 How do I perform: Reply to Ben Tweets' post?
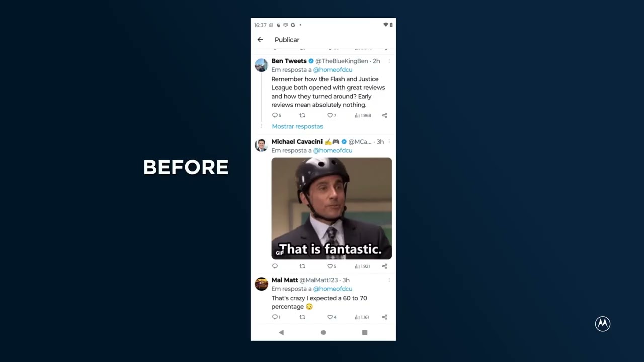pos(276,115)
